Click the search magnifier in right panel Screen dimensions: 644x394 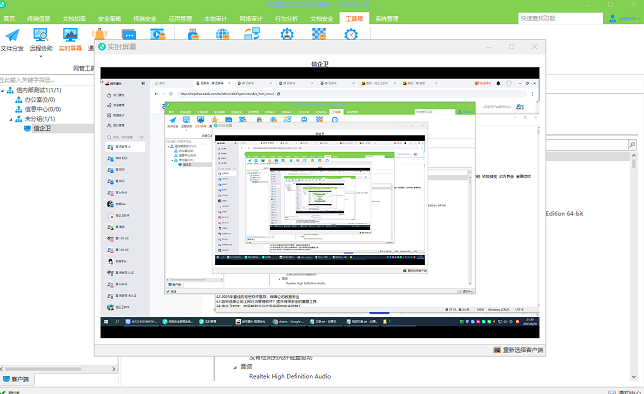[632, 145]
